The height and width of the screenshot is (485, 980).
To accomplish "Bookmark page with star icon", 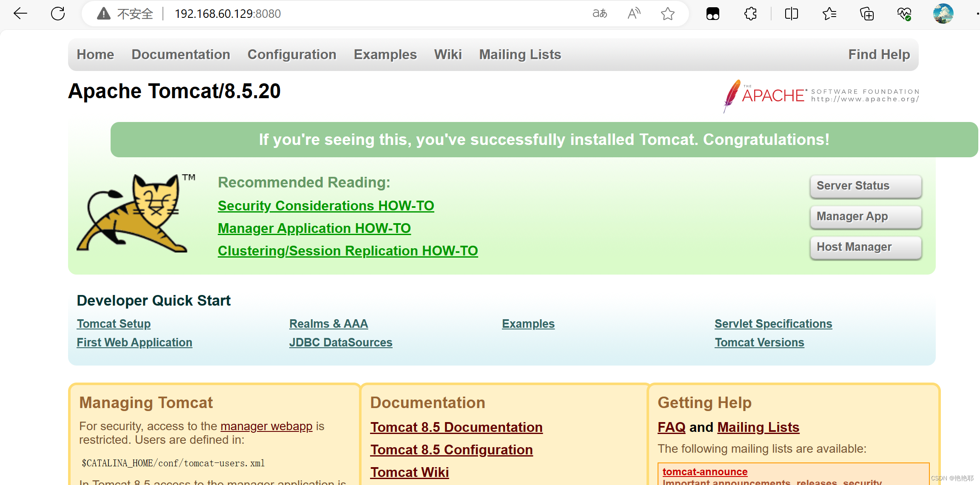I will (668, 14).
